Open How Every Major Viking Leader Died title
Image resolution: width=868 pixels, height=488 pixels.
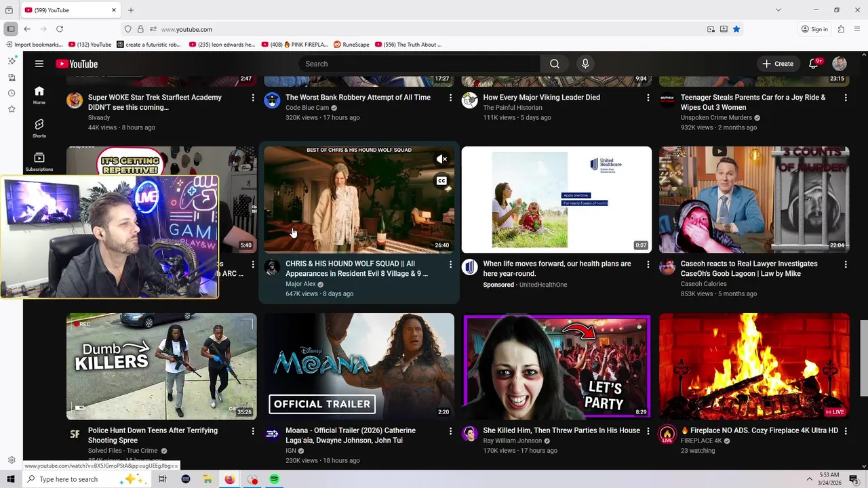pyautogui.click(x=542, y=98)
